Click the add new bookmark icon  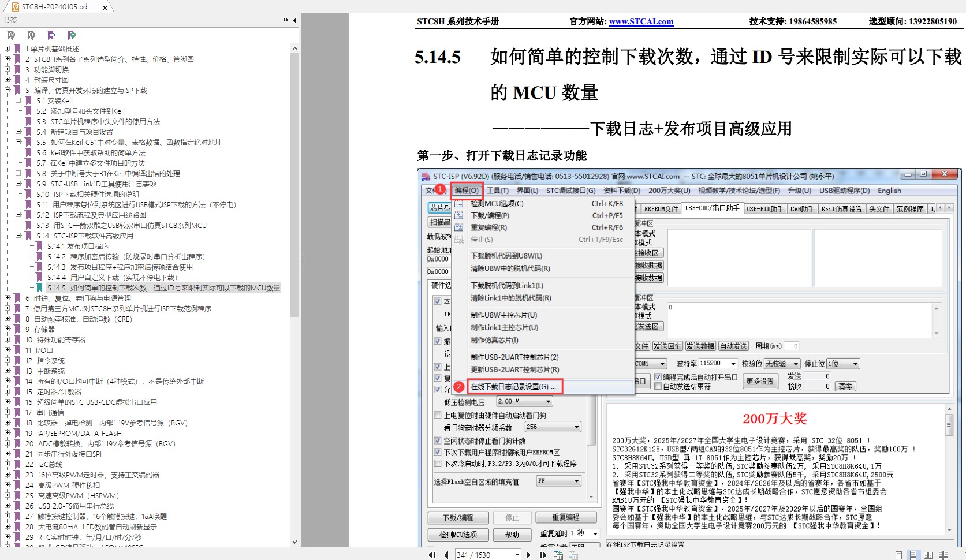point(31,35)
